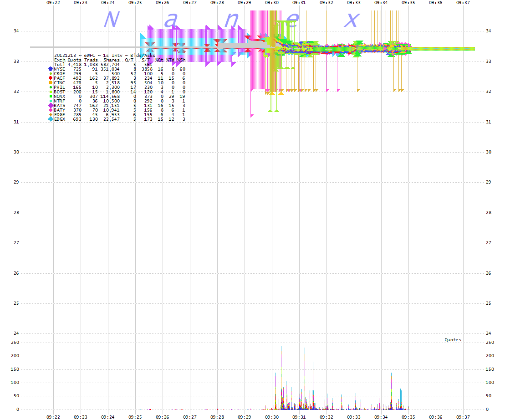Select the BATS exchange label
Viewport: 505px width, 420px height.
59,105
